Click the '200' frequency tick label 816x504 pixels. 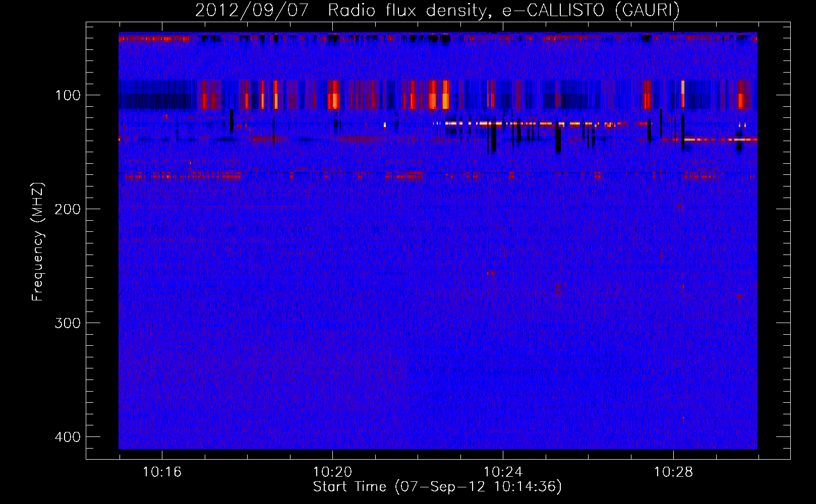68,209
